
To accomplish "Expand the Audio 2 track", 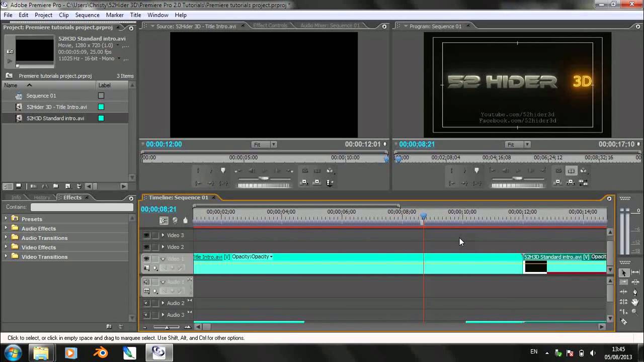I will [x=163, y=303].
